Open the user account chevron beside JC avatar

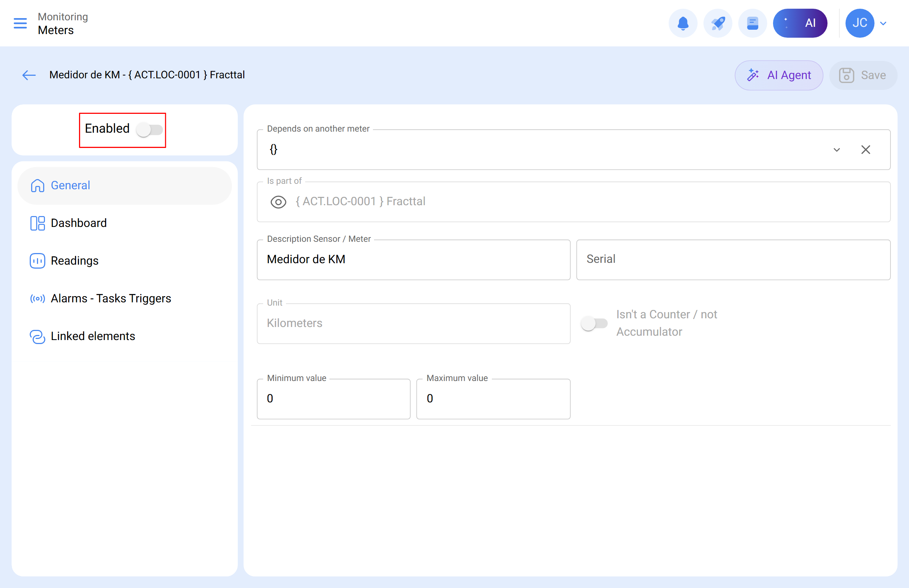click(x=883, y=23)
